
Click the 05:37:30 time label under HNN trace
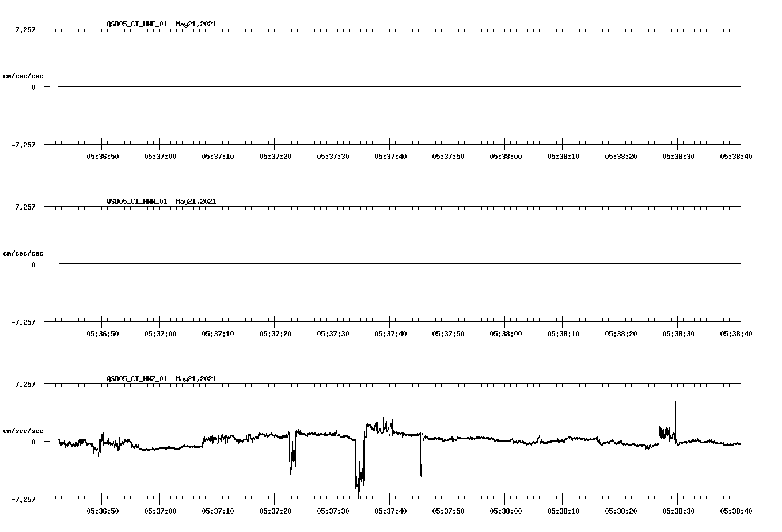[x=332, y=332]
